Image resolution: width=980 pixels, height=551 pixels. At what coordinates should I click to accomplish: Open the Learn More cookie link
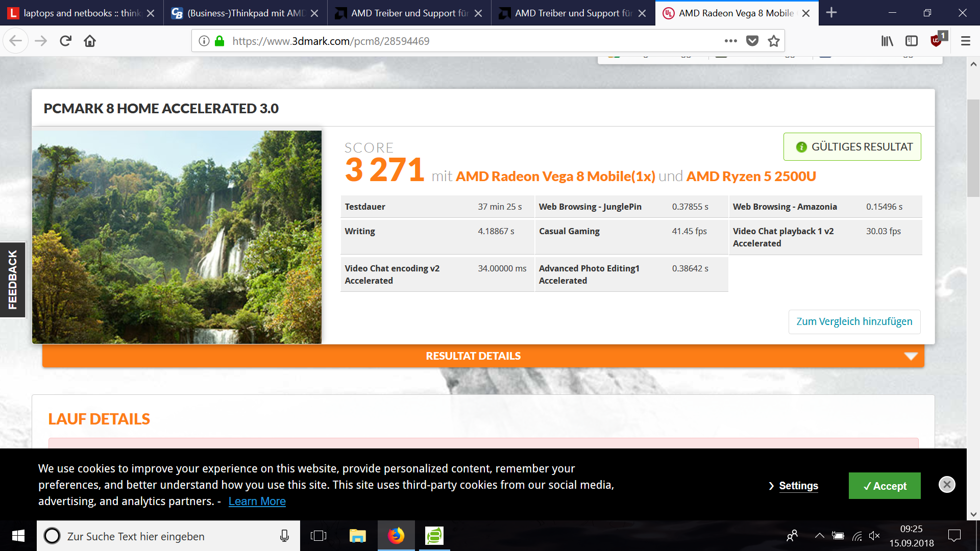pyautogui.click(x=257, y=502)
